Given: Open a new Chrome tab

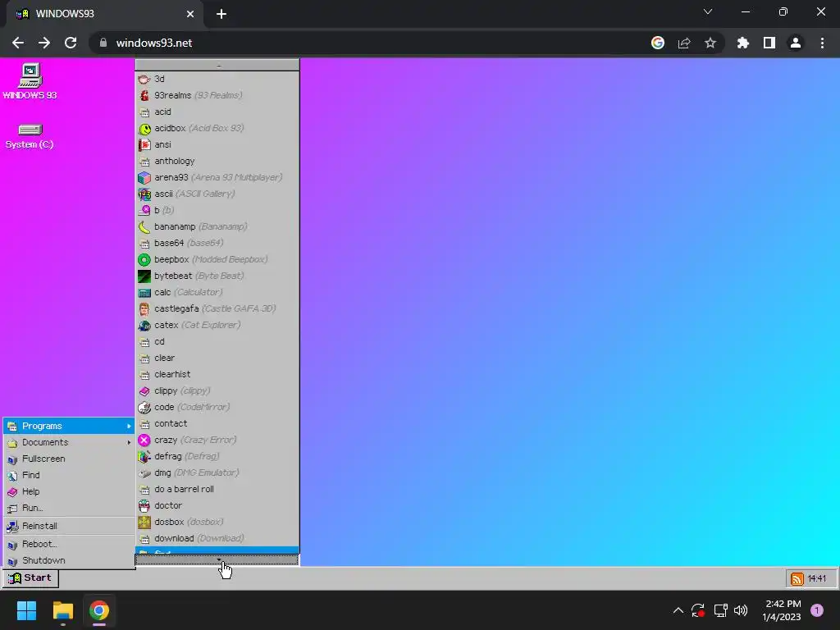Looking at the screenshot, I should 221,14.
